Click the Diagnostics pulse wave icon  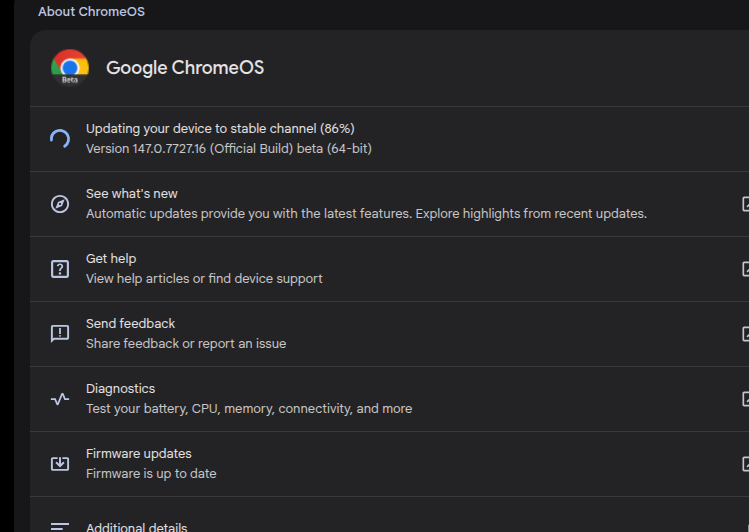click(x=60, y=399)
